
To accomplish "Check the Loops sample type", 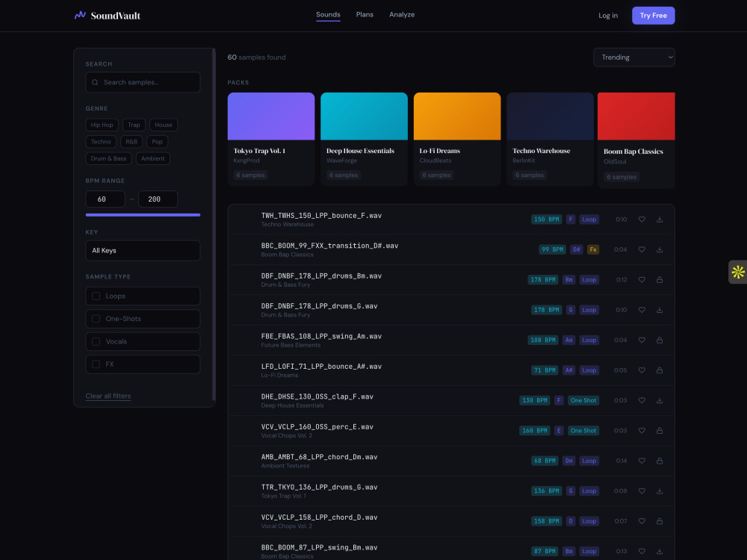I will click(x=96, y=296).
